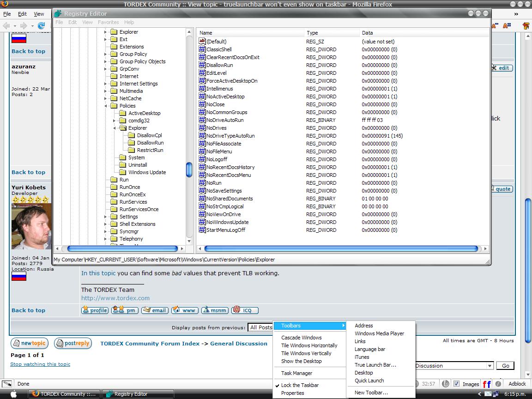Viewport: 532px width, 399px height.
Task: Expand the comdlg32 registry key
Action: coord(114,121)
